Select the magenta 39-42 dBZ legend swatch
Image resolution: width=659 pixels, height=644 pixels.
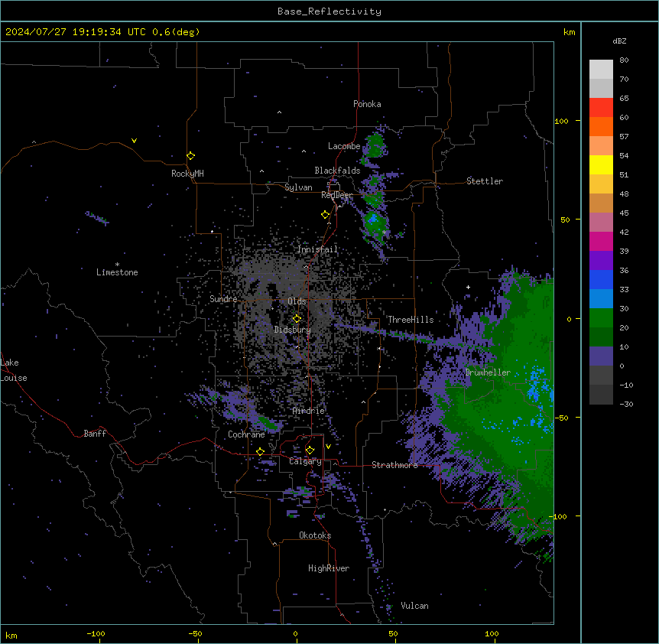coord(601,242)
